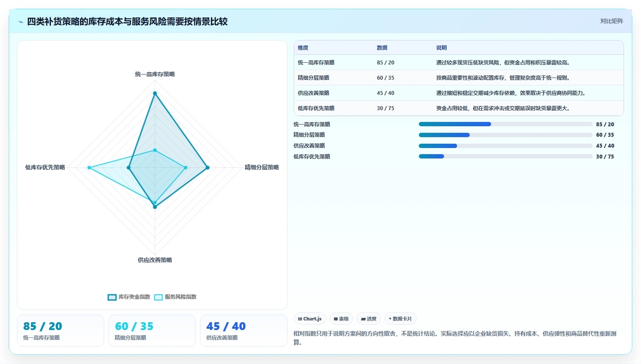The width and height of the screenshot is (641, 364).
Task: Click the lightning icon beside the page title
Action: click(x=20, y=22)
